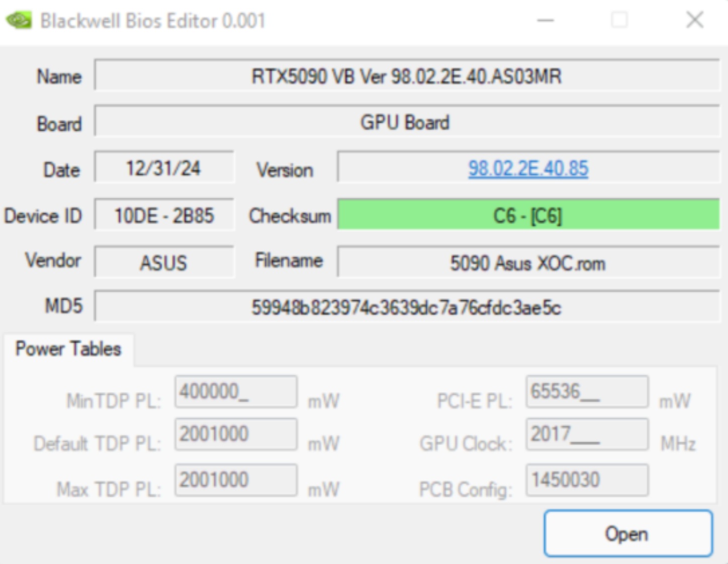728x564 pixels.
Task: Click the PCB Config label
Action: point(466,489)
